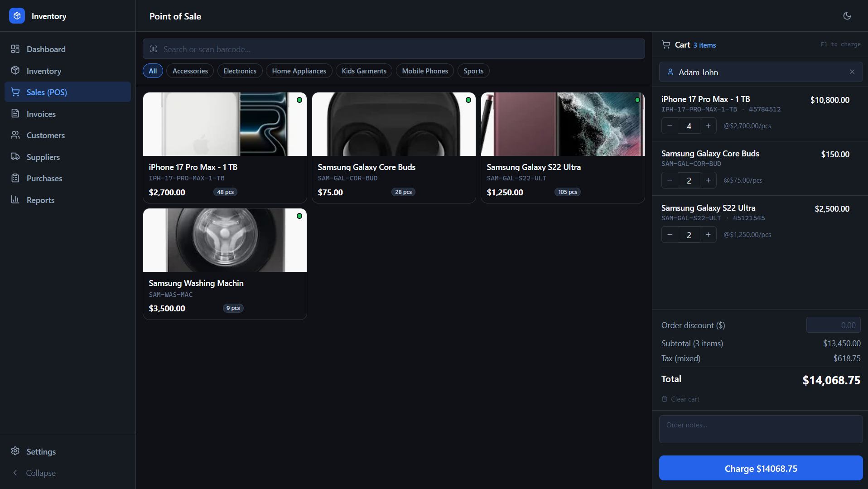Viewport: 868px width, 489px height.
Task: Click the 3 items cart count label
Action: tap(704, 45)
